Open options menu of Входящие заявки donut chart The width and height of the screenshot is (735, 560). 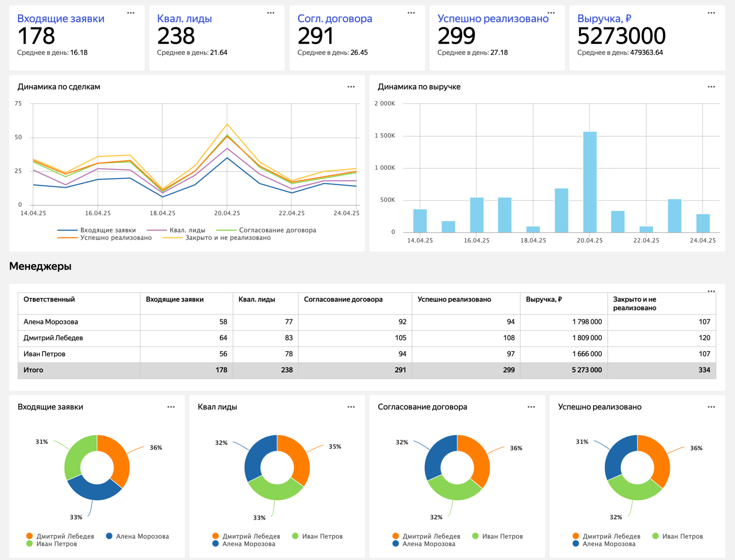tap(171, 407)
